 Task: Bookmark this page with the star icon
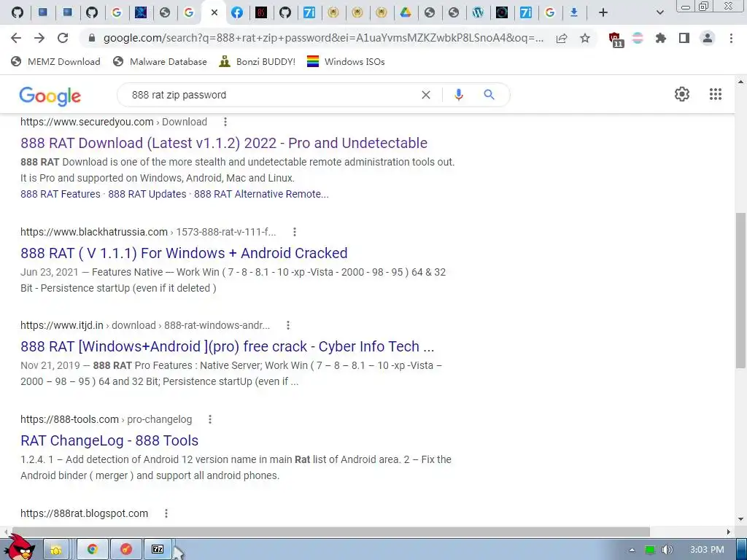coord(585,39)
